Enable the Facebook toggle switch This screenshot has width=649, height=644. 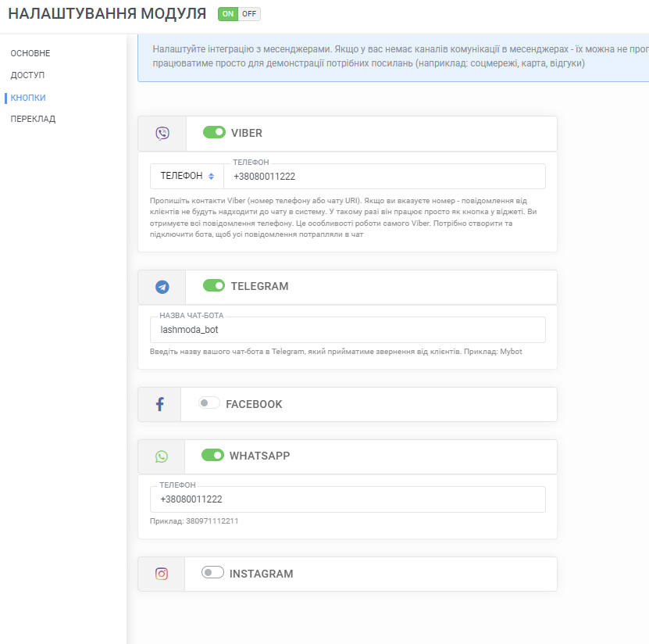point(209,402)
